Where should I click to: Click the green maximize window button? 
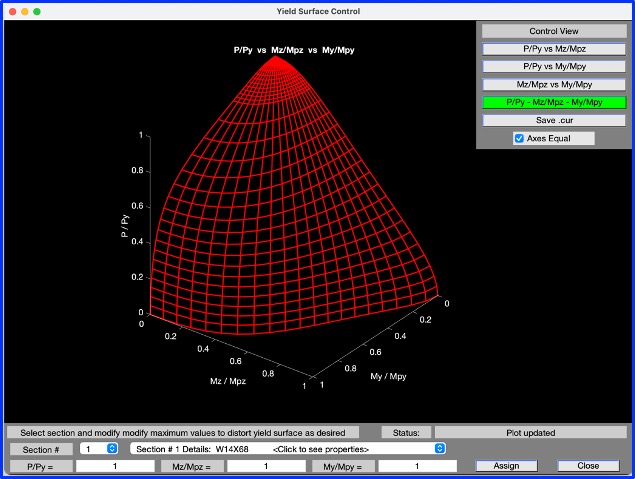(x=37, y=11)
